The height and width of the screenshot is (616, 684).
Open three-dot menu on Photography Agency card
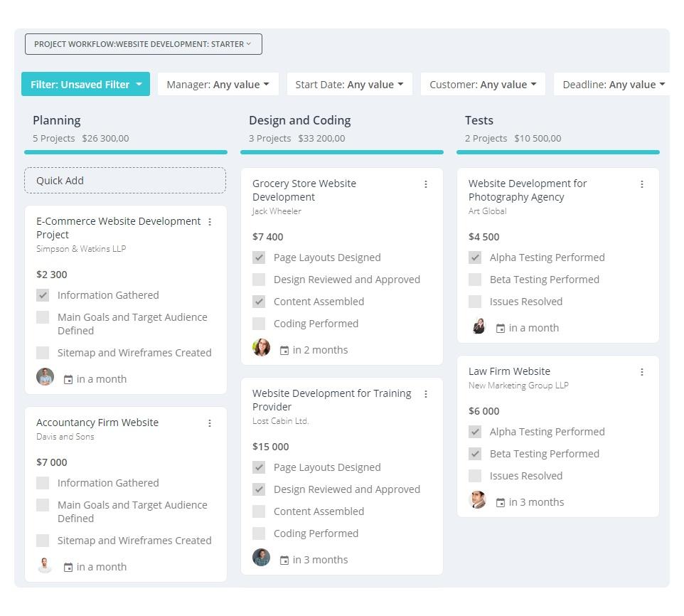(x=641, y=184)
